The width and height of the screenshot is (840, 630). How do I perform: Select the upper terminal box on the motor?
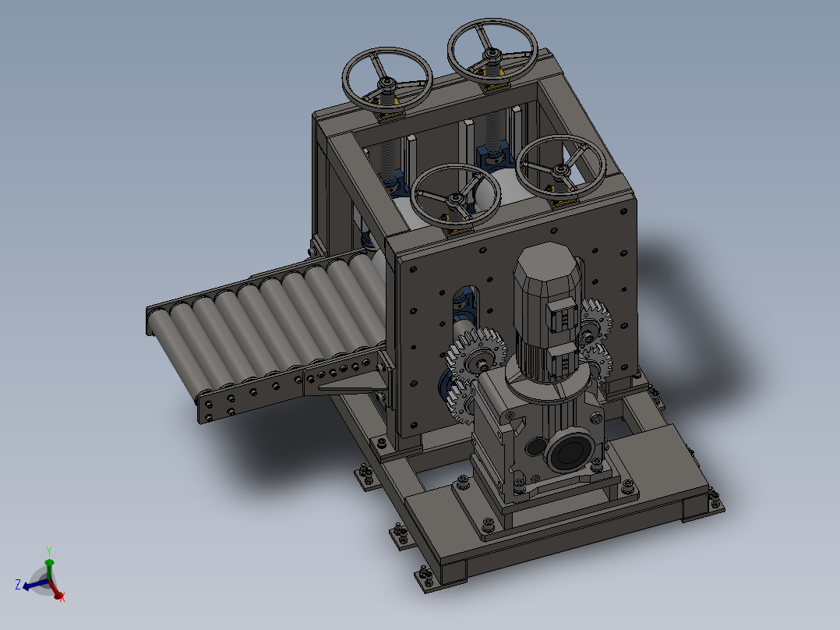click(563, 314)
